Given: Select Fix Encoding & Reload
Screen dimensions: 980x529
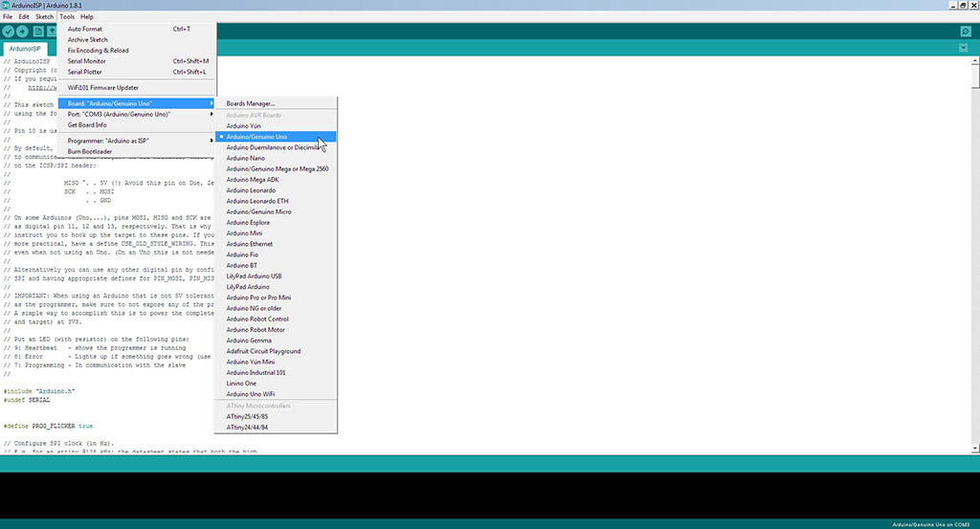Looking at the screenshot, I should pos(137,50).
